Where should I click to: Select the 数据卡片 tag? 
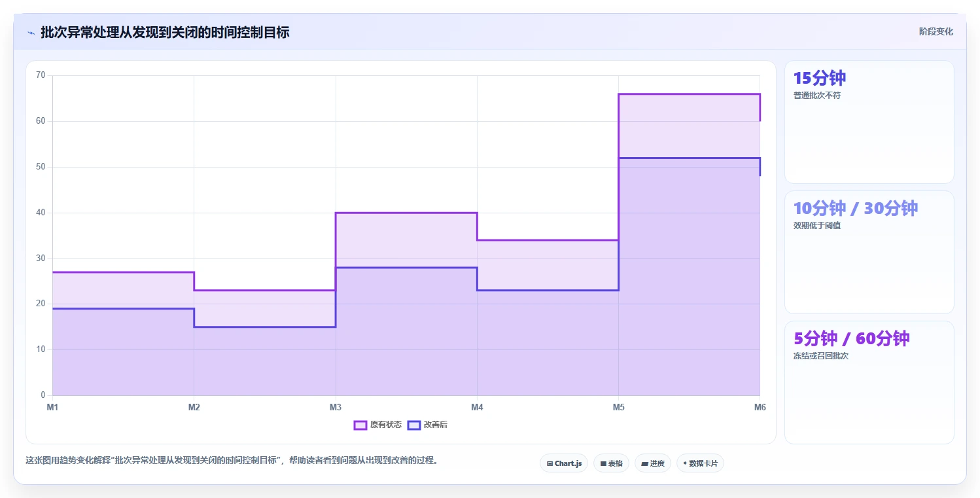(x=700, y=463)
